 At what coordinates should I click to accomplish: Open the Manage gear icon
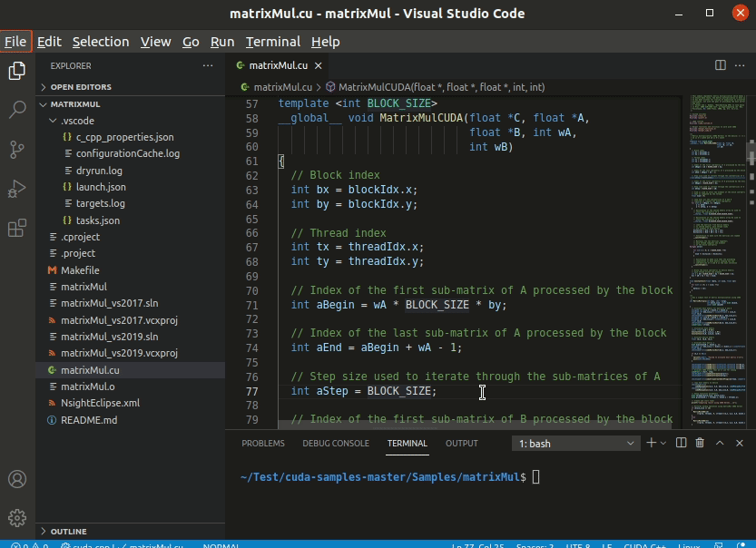(17, 518)
